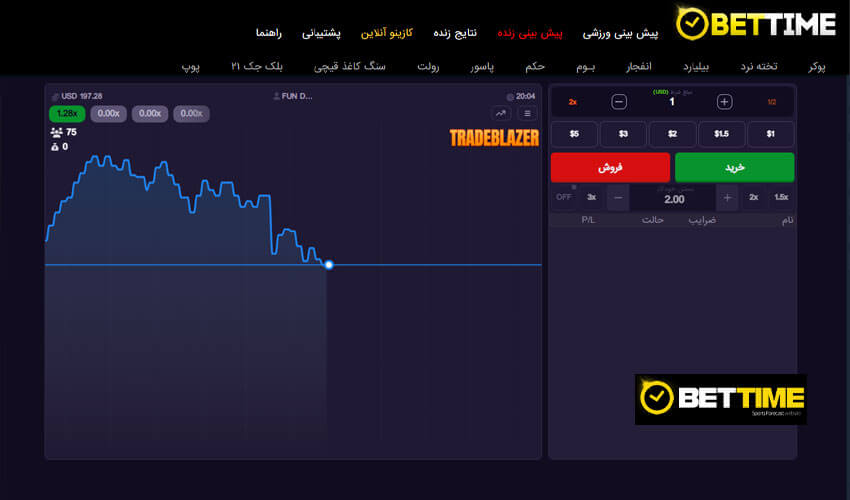The image size is (850, 500).
Task: Open پیش بینی ورزشی sports betting menu
Action: [x=620, y=33]
